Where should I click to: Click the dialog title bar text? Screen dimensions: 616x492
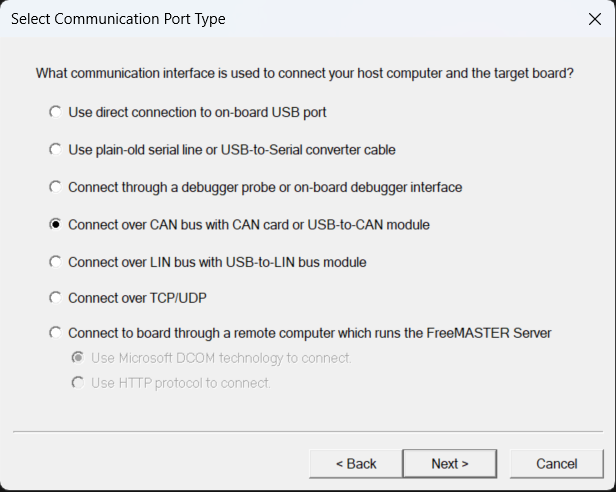click(x=118, y=19)
